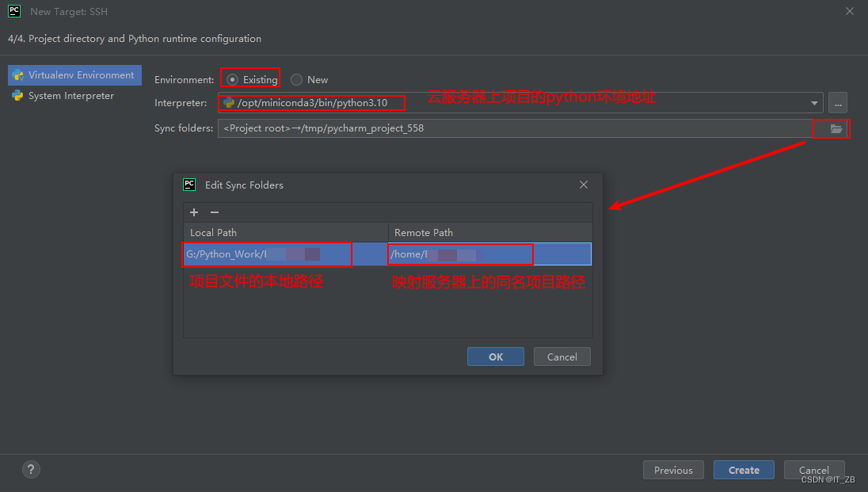Click OK in Edit Sync Folders
This screenshot has height=492, width=868.
496,357
